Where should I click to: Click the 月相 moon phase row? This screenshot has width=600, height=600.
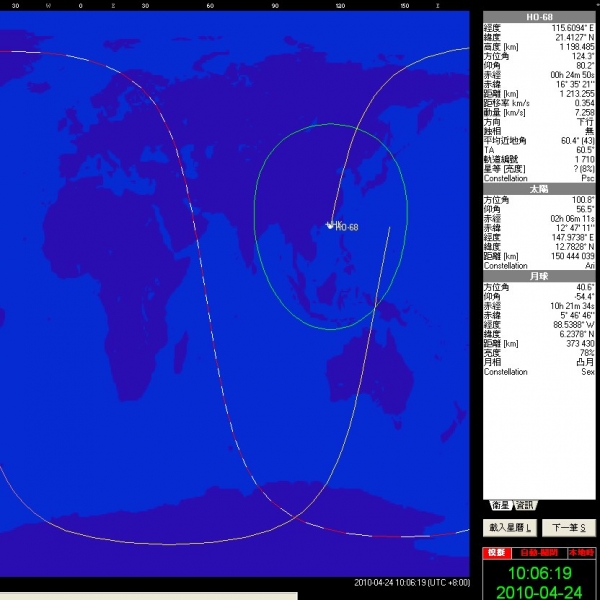pyautogui.click(x=539, y=361)
